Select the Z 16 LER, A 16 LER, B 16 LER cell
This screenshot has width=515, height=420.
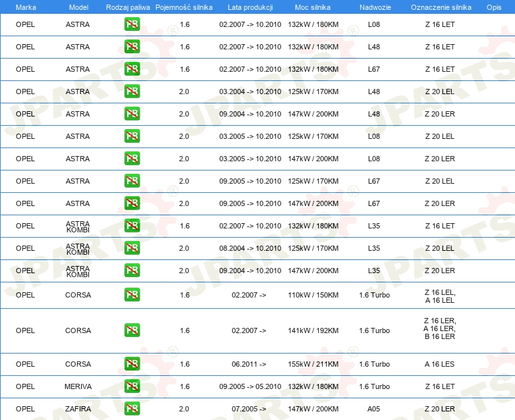(440, 328)
